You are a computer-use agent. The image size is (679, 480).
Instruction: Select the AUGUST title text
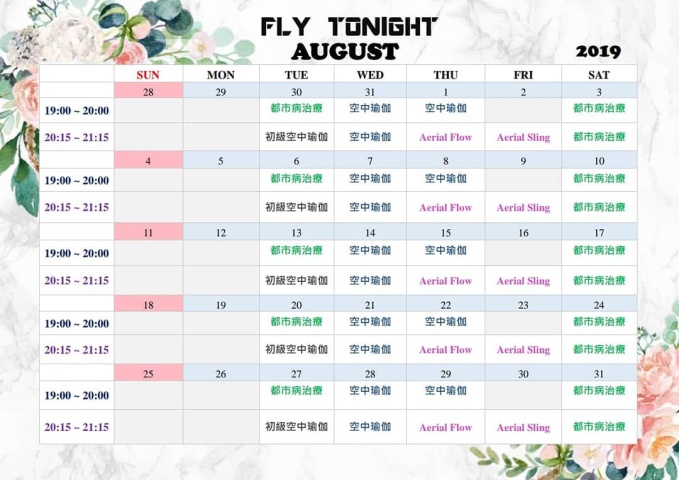[345, 52]
